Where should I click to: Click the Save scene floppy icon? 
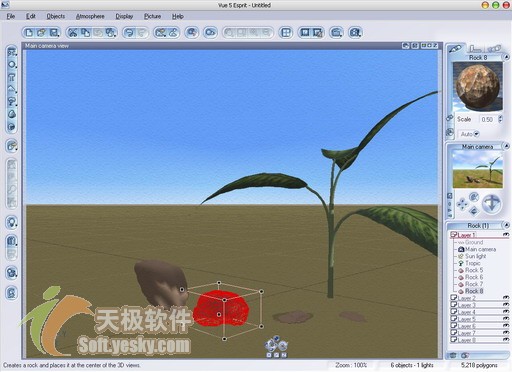[54, 32]
